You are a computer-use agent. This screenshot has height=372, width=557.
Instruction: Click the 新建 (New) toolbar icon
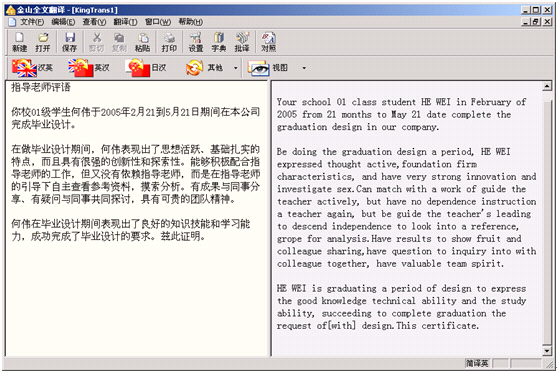click(19, 42)
